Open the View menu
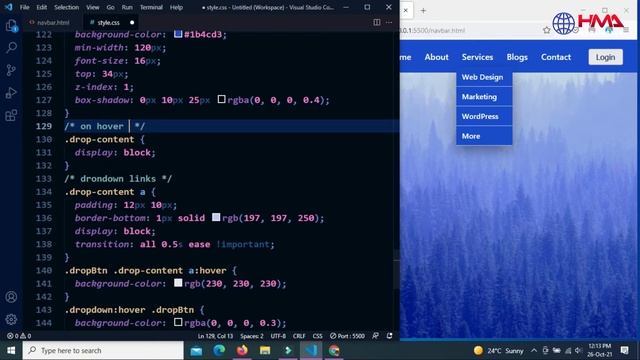640x360 pixels. [93, 7]
